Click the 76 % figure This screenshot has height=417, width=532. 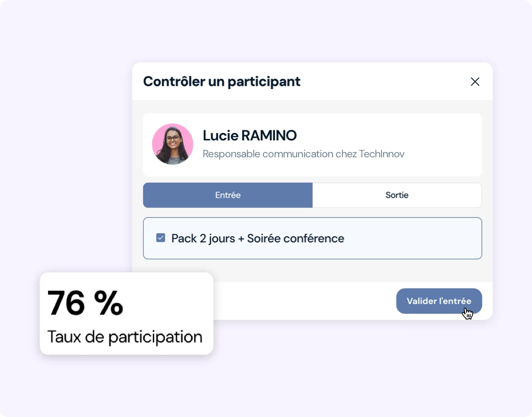(85, 303)
